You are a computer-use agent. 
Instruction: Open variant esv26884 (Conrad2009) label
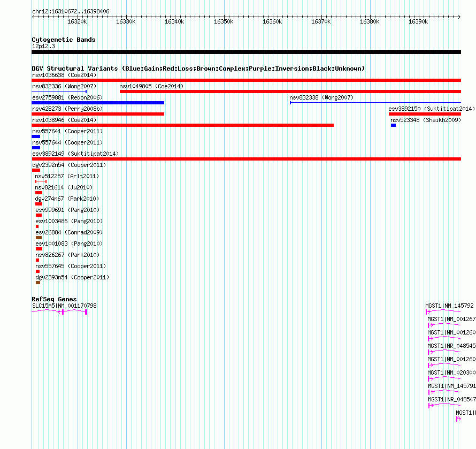tap(69, 232)
